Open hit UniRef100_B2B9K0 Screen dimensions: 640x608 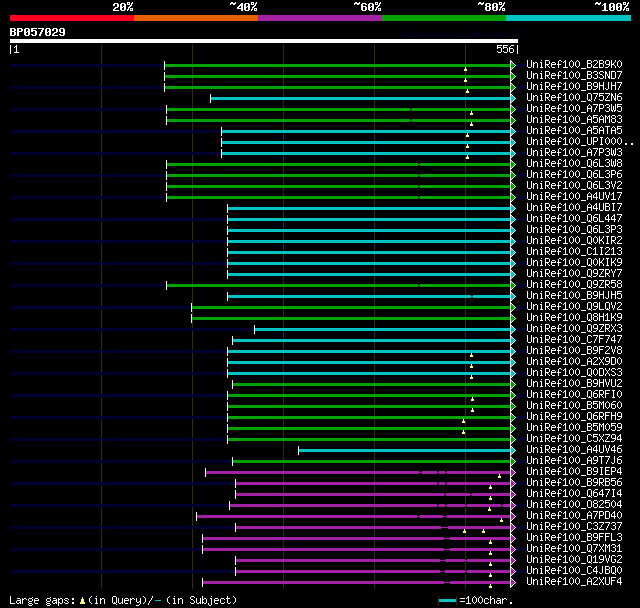[574, 64]
